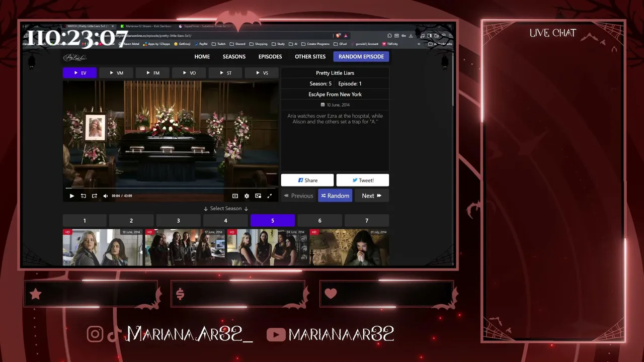Open the 10 June, 2014 episode thumbnail
Image resolution: width=644 pixels, height=362 pixels.
(103, 247)
